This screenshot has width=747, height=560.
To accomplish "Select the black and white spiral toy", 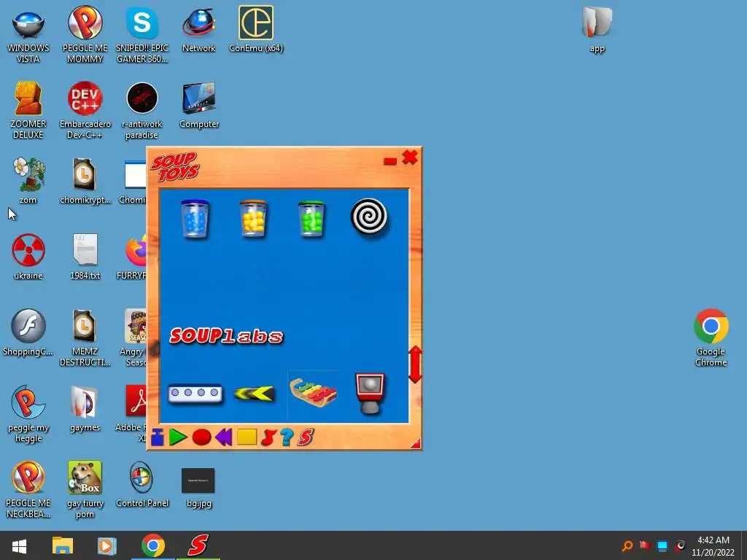I will click(x=369, y=217).
